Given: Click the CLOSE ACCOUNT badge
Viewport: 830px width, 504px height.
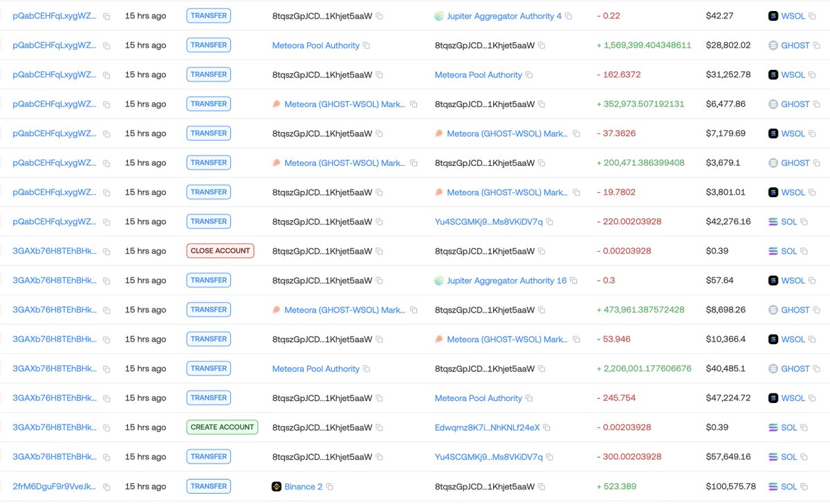Looking at the screenshot, I should coord(220,251).
